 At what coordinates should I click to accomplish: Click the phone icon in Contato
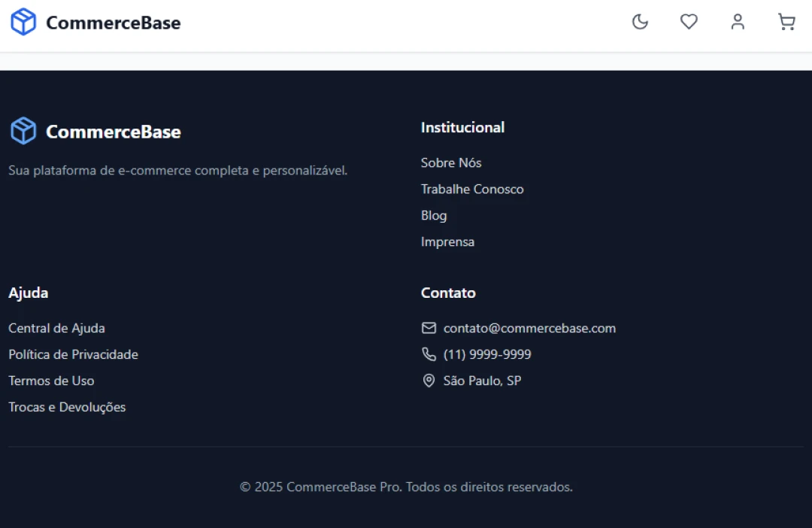(429, 354)
